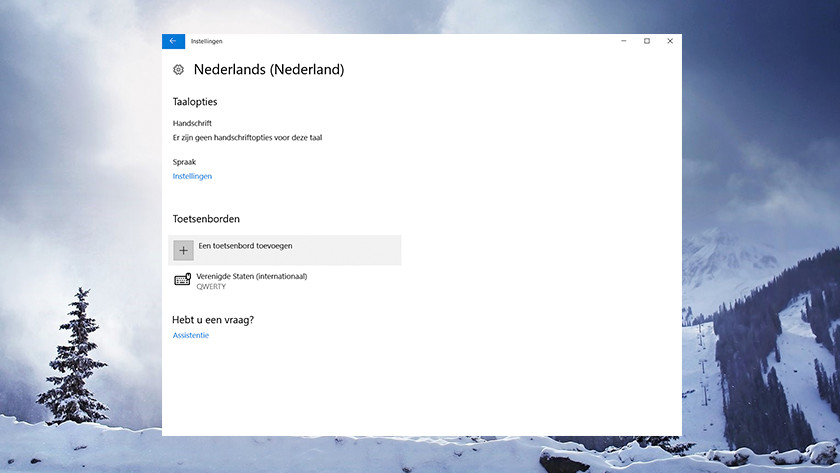Open the Assistentie help link
This screenshot has width=840, height=473.
[x=191, y=335]
